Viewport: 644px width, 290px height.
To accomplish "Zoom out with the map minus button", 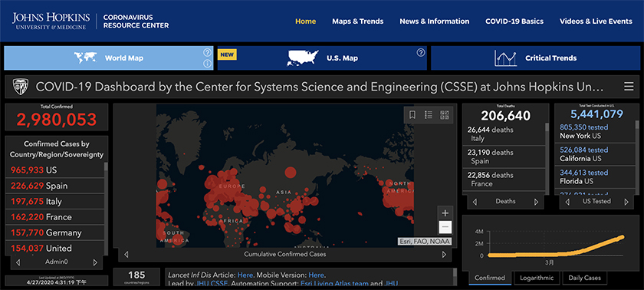I will point(445,227).
